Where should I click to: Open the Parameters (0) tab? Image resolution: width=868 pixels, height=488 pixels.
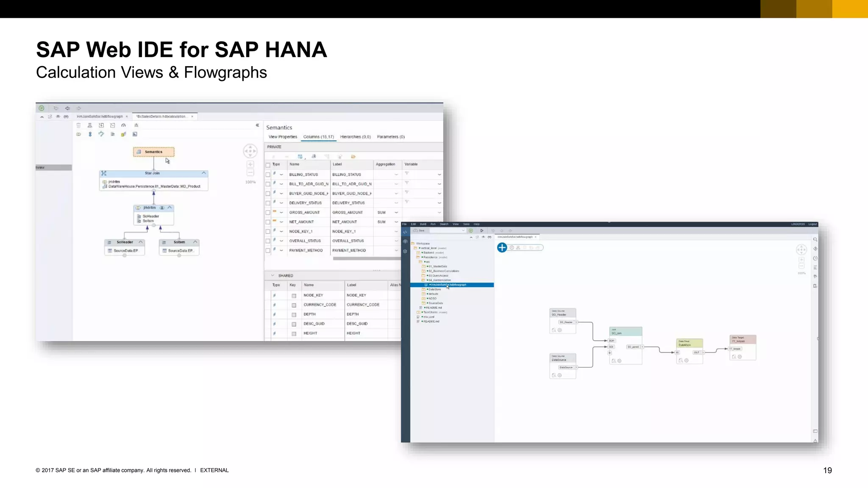pyautogui.click(x=391, y=137)
